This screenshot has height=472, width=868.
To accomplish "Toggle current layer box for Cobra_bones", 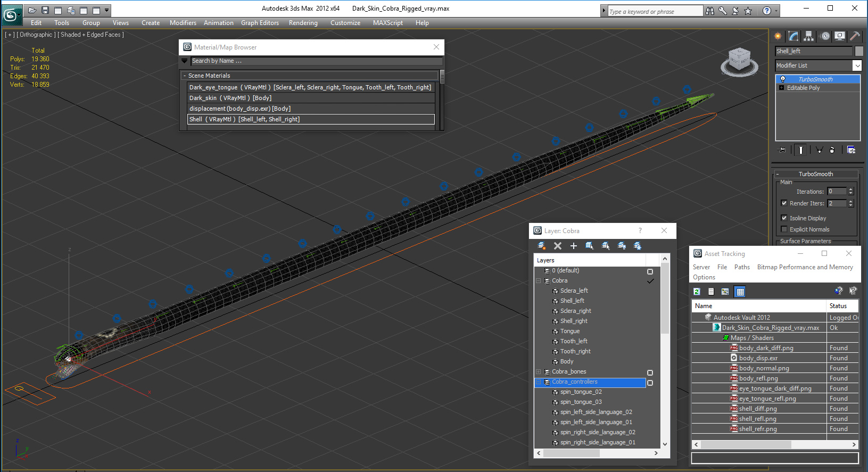I will [x=650, y=372].
